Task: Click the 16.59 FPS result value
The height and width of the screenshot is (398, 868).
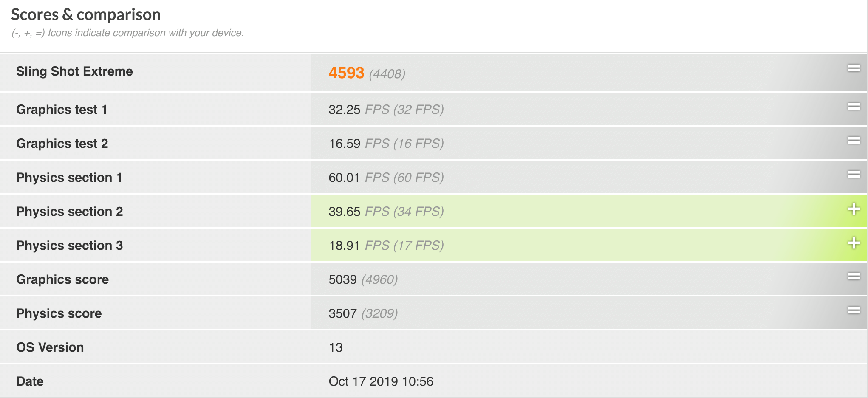Action: tap(345, 144)
